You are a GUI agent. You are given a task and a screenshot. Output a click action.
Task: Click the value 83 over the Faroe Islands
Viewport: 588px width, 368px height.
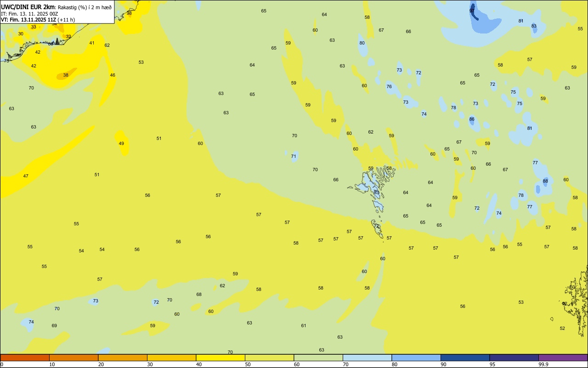tap(376, 193)
